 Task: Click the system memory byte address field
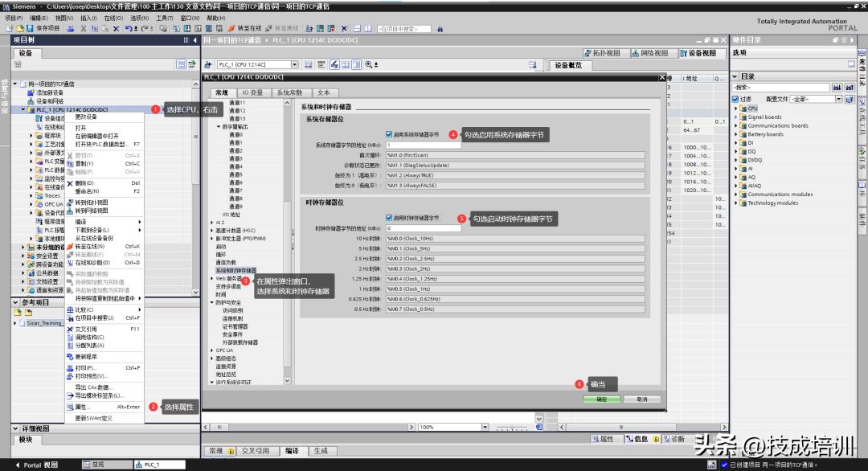point(423,145)
